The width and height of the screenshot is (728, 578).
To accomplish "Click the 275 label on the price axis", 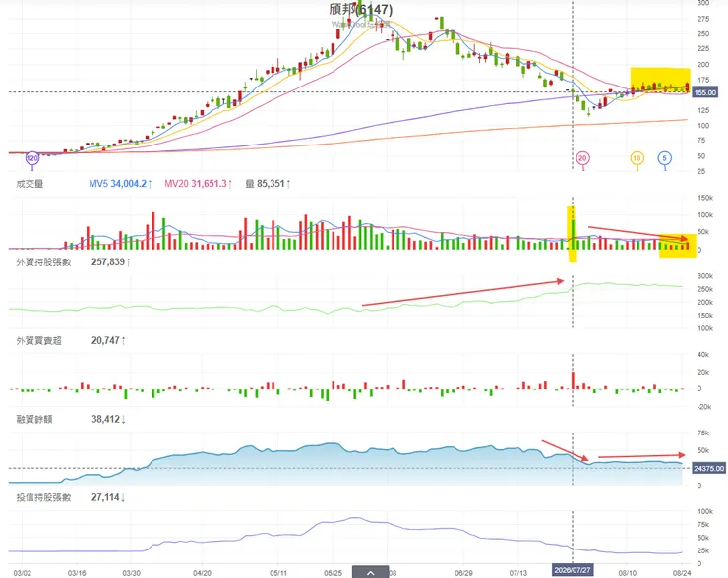I will pos(703,19).
